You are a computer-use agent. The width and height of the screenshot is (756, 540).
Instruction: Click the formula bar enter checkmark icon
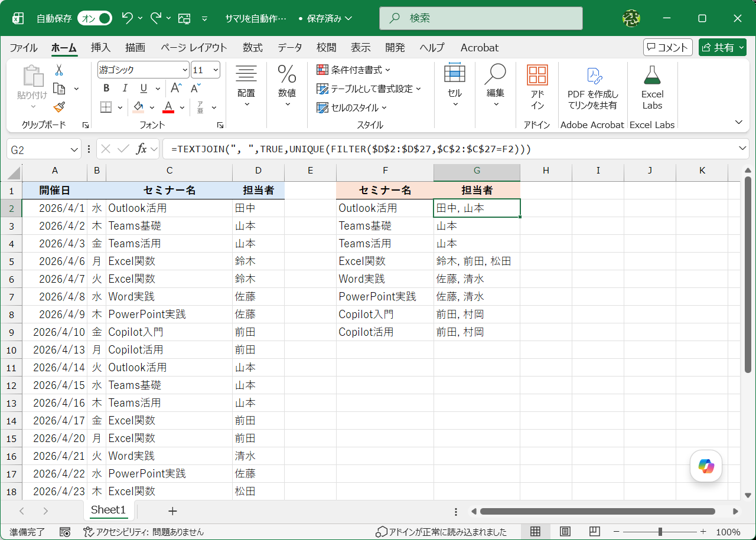click(123, 149)
